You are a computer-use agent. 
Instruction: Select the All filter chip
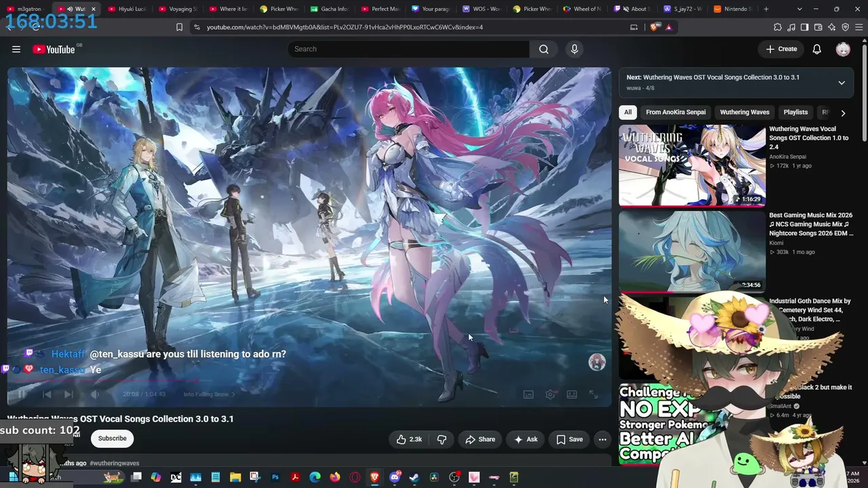(x=628, y=113)
